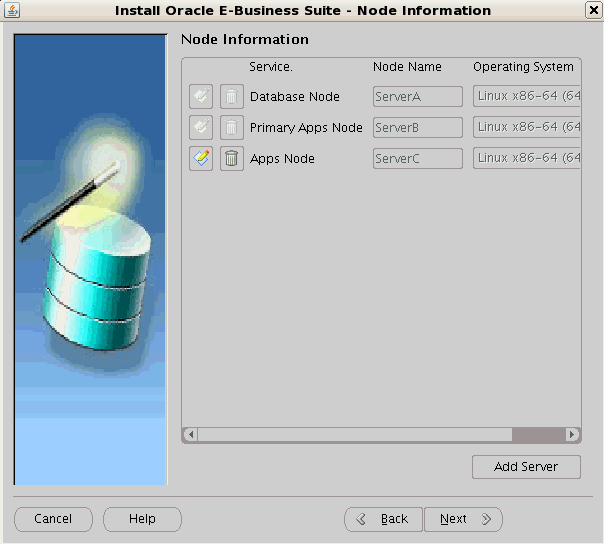Image resolution: width=604 pixels, height=544 pixels.
Task: Click edit pencil icon for Database Node
Action: coord(201,96)
